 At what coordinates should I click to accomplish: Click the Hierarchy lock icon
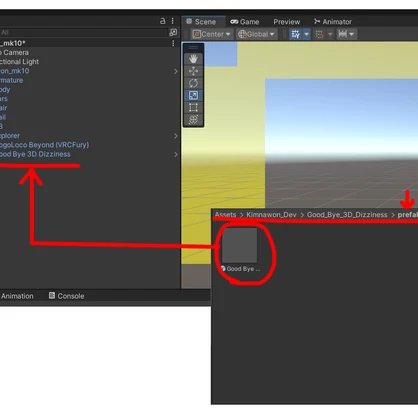163,21
